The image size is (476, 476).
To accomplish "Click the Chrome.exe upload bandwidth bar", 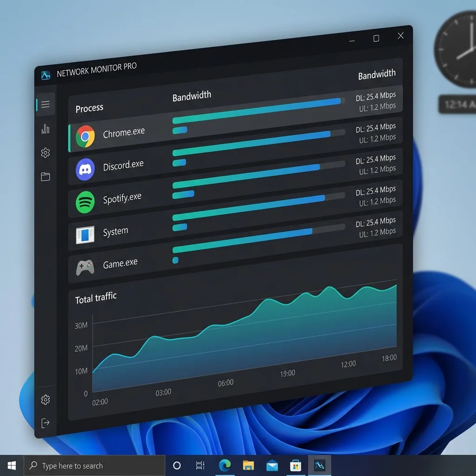I will point(180,131).
